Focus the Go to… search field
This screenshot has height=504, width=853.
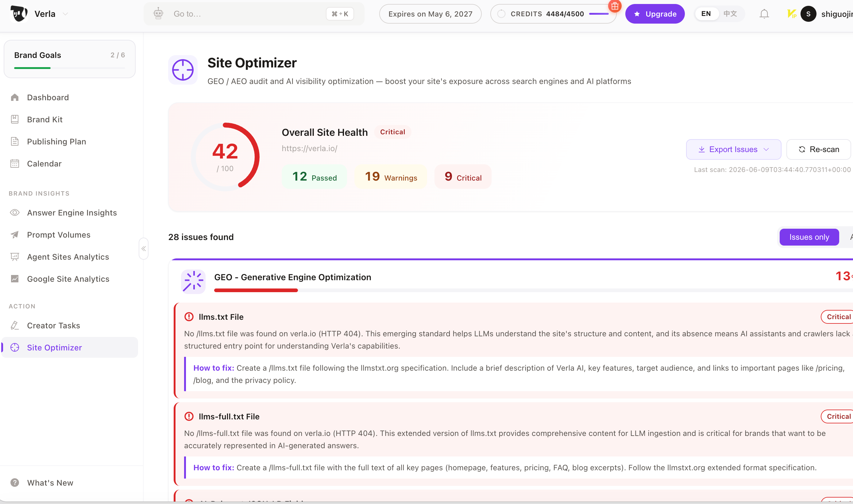(253, 13)
